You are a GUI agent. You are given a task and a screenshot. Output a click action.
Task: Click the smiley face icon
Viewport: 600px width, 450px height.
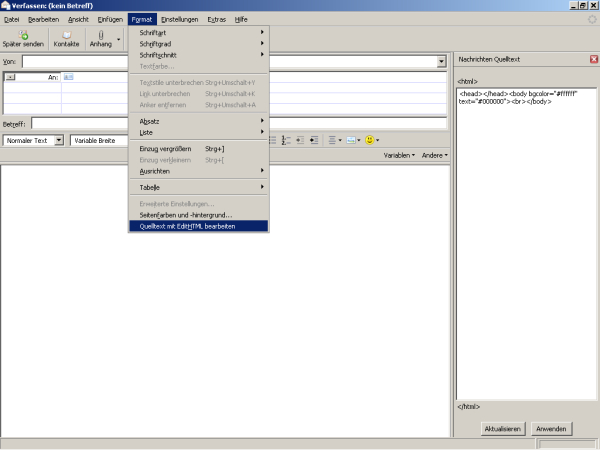point(370,140)
